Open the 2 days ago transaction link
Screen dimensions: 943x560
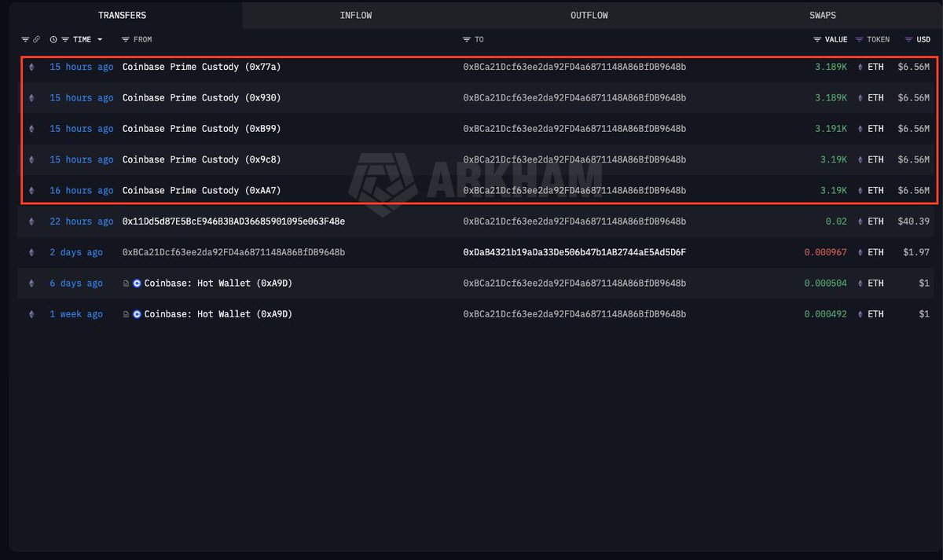coord(76,253)
